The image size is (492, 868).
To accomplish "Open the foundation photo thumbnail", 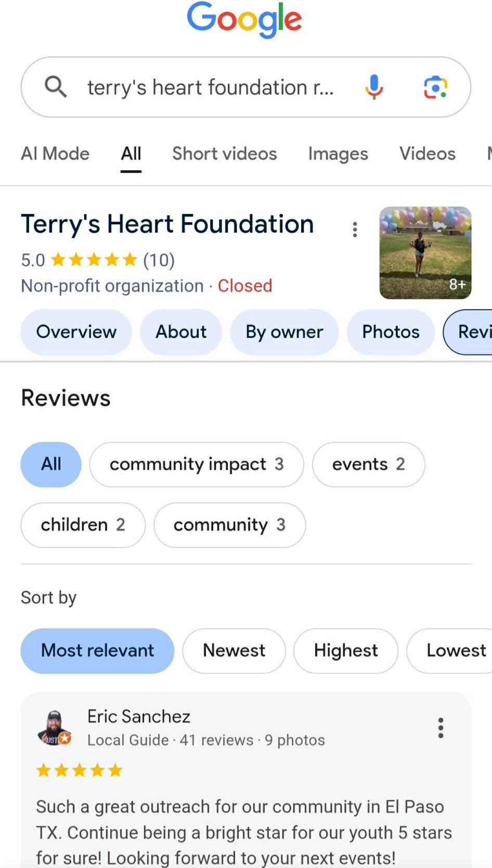I will point(425,253).
